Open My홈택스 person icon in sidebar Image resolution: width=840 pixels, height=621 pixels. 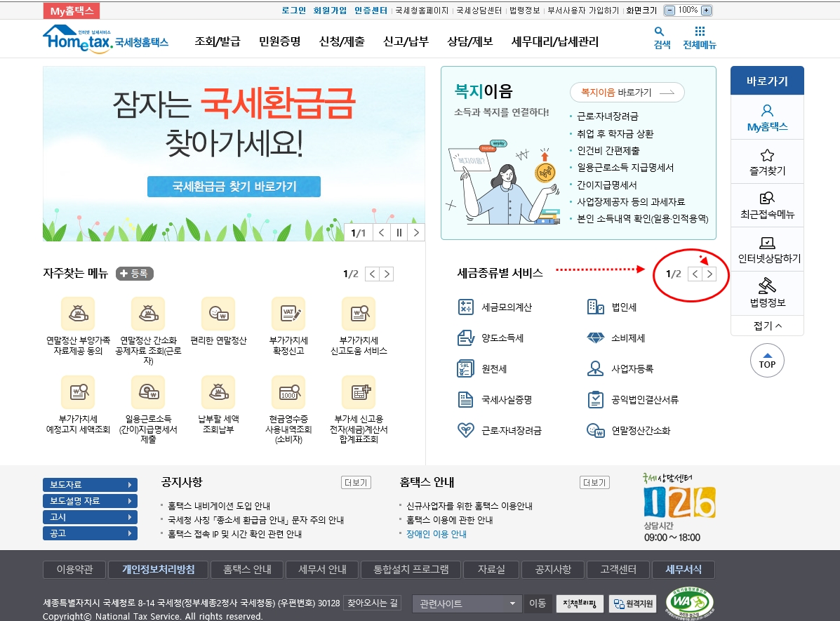click(x=767, y=111)
